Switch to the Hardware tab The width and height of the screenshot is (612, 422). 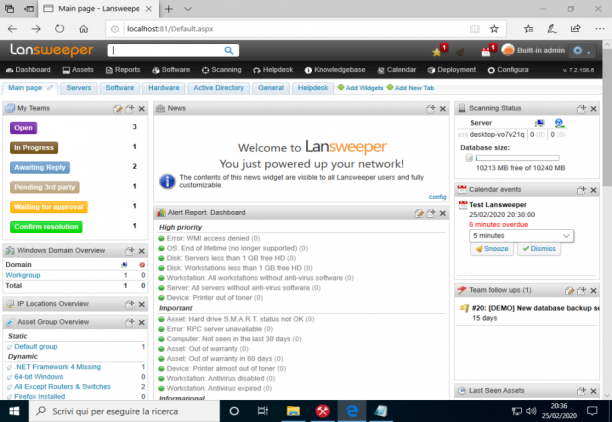tap(164, 88)
